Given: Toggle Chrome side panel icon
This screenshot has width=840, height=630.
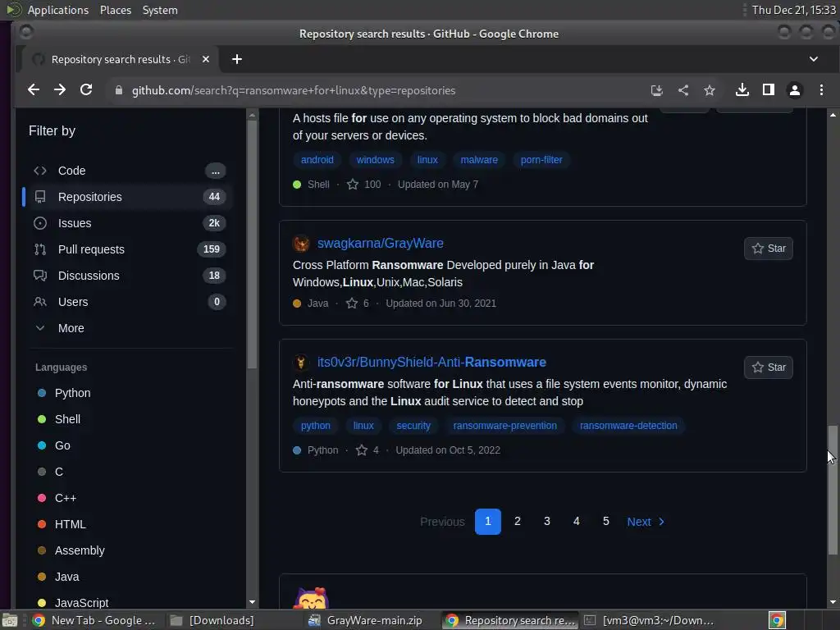Looking at the screenshot, I should (x=768, y=90).
